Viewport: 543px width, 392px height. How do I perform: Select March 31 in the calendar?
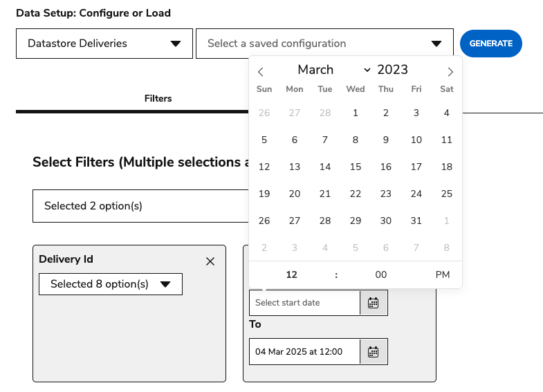pos(416,221)
